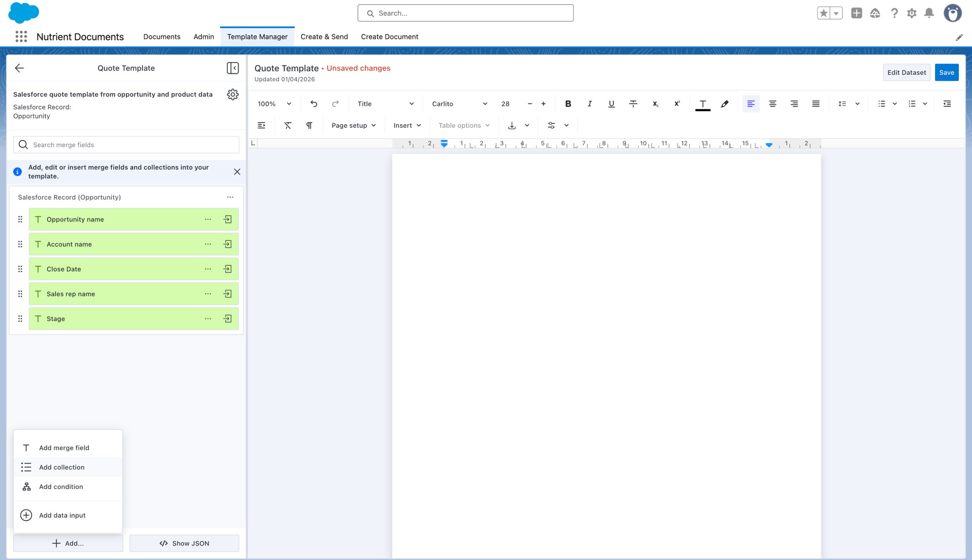
Task: Click the Show JSON button
Action: 184,543
